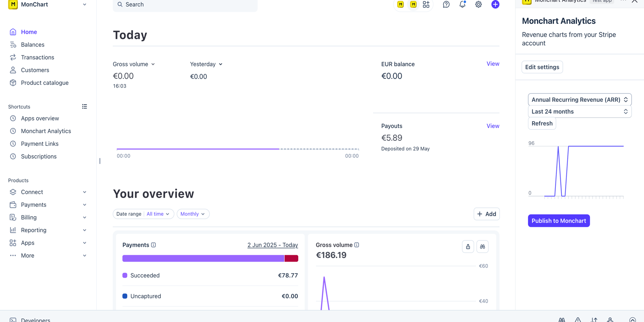Click the Gross volume explore binoculars icon
This screenshot has width=644, height=322.
tap(482, 247)
